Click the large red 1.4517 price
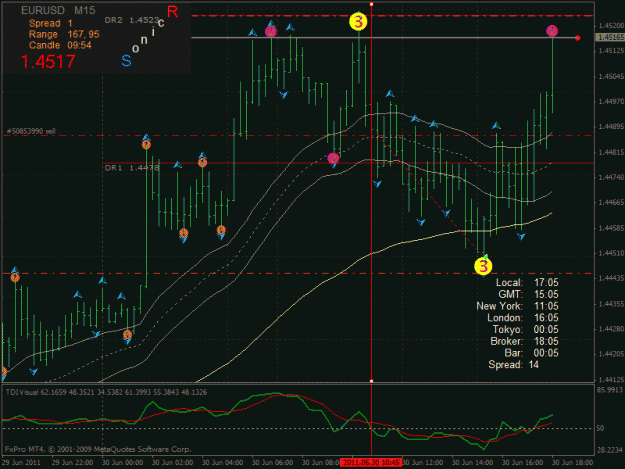 pyautogui.click(x=48, y=62)
